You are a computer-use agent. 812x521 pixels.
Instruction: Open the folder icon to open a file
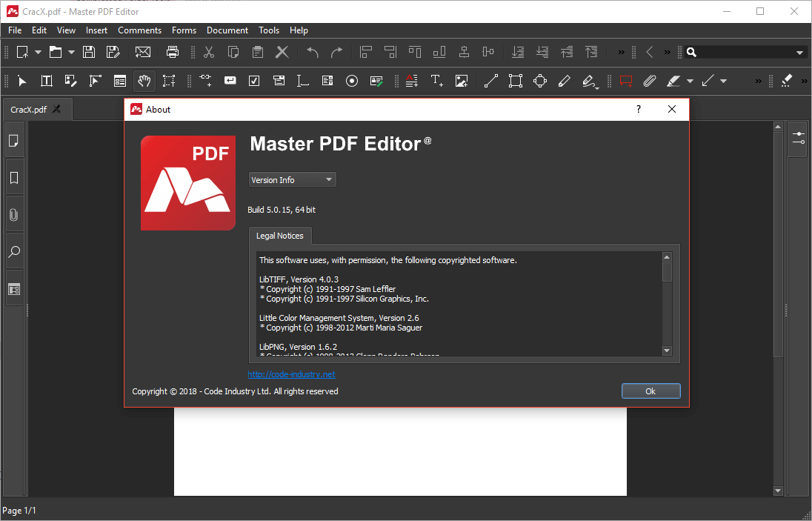click(56, 52)
